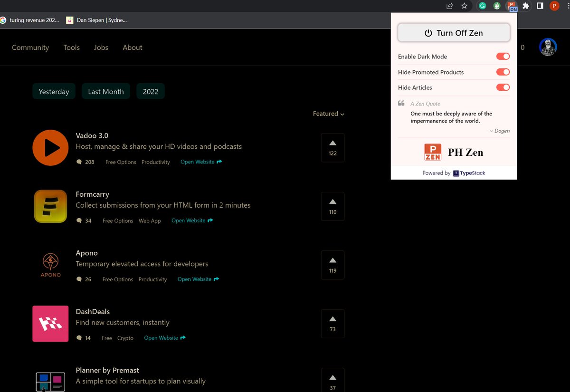570x392 pixels.
Task: Upvote Planner by Premast with 37 votes
Action: coord(332,380)
